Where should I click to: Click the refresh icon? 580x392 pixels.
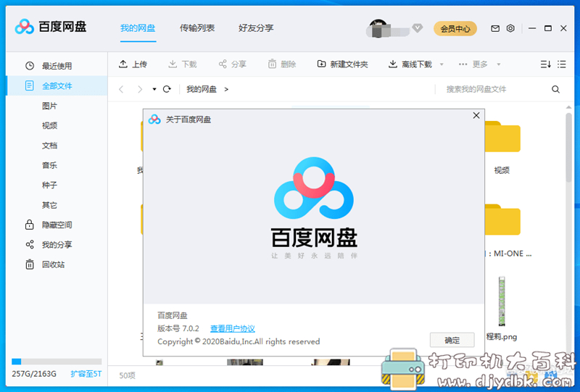pos(167,89)
